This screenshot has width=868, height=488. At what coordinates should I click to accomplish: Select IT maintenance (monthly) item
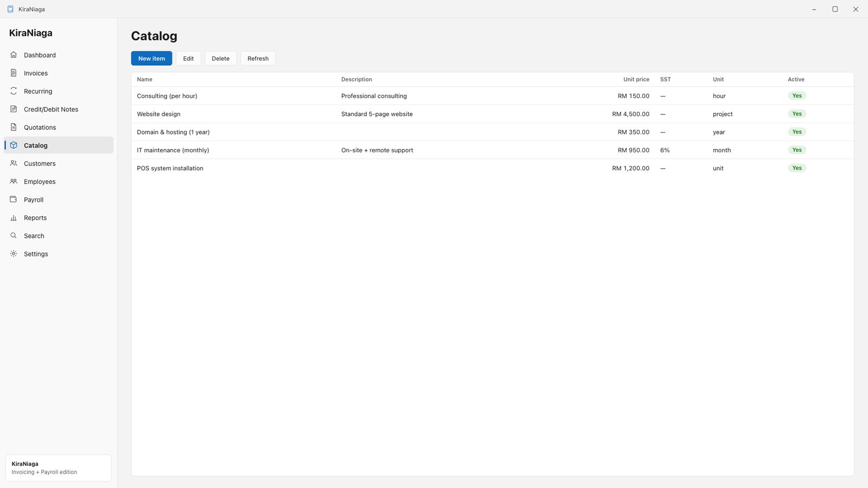493,150
